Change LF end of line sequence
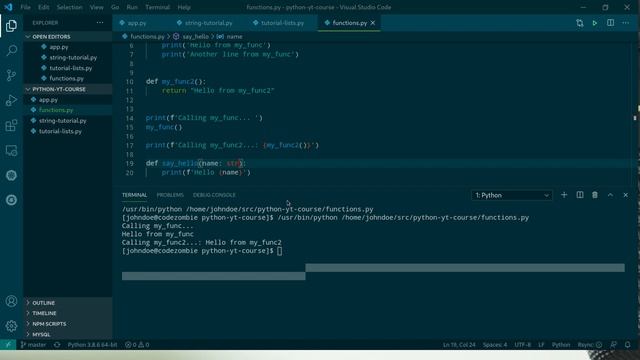This screenshot has width=640, height=360. (541, 344)
